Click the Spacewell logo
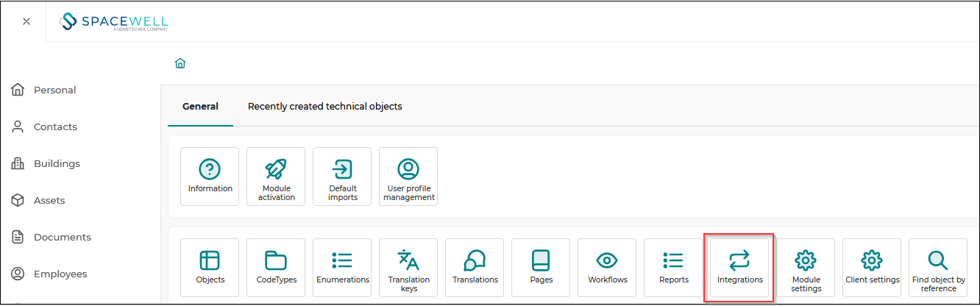Viewport: 980px width, 306px height. (x=114, y=21)
